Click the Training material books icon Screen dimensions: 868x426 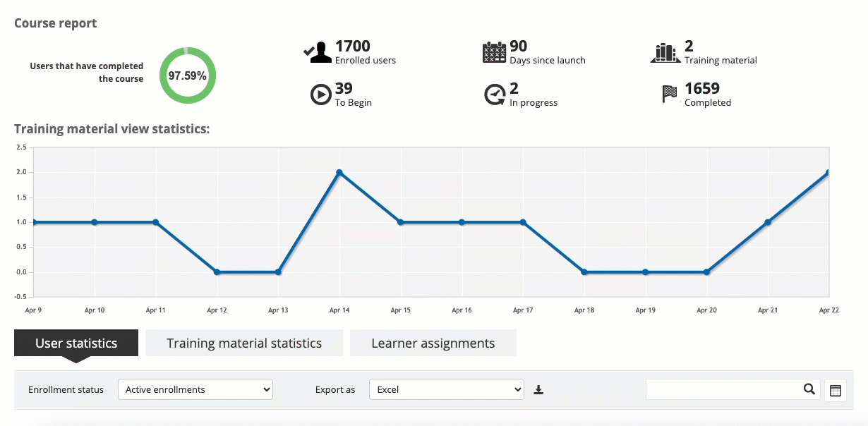(665, 53)
